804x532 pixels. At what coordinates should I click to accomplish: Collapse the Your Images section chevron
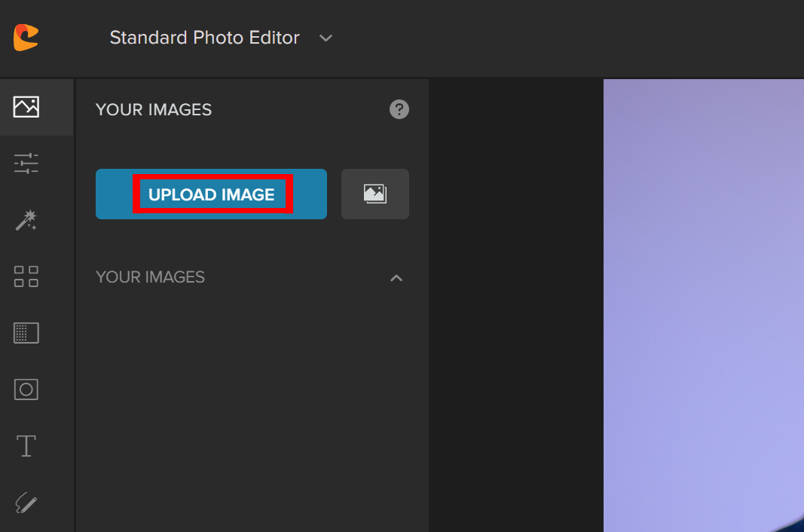396,277
